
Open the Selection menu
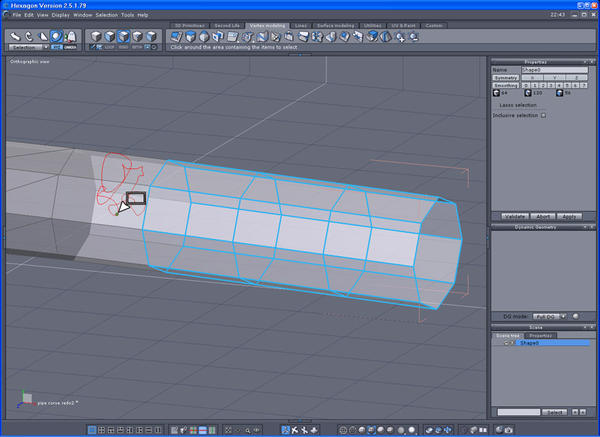(x=108, y=15)
